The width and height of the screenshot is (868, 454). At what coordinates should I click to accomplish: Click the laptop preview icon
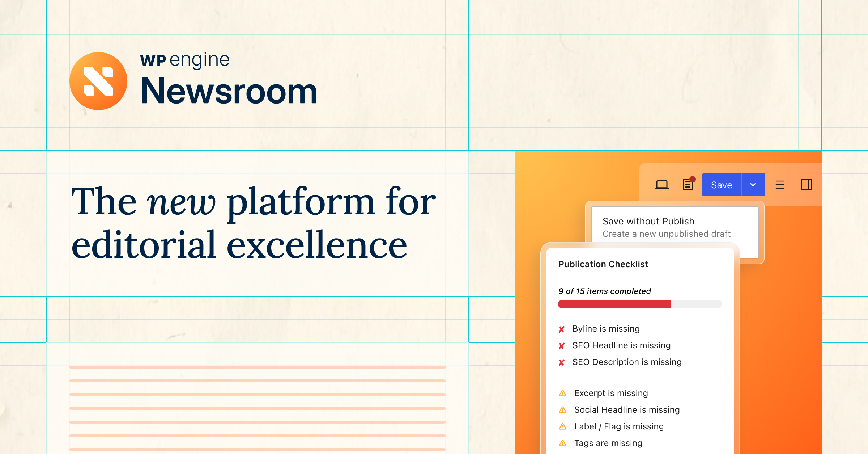coord(661,185)
